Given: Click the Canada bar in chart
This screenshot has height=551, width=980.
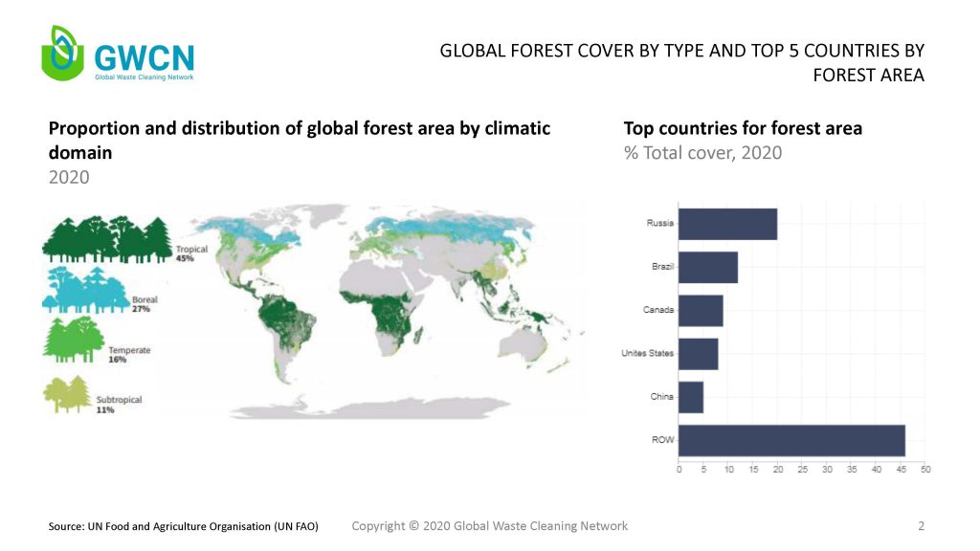Looking at the screenshot, I should click(x=701, y=311).
